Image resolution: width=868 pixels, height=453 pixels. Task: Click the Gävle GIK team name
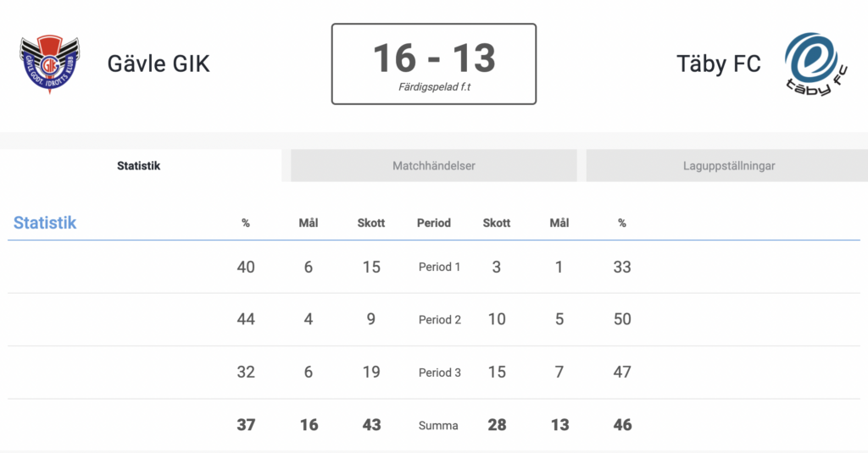click(x=159, y=64)
